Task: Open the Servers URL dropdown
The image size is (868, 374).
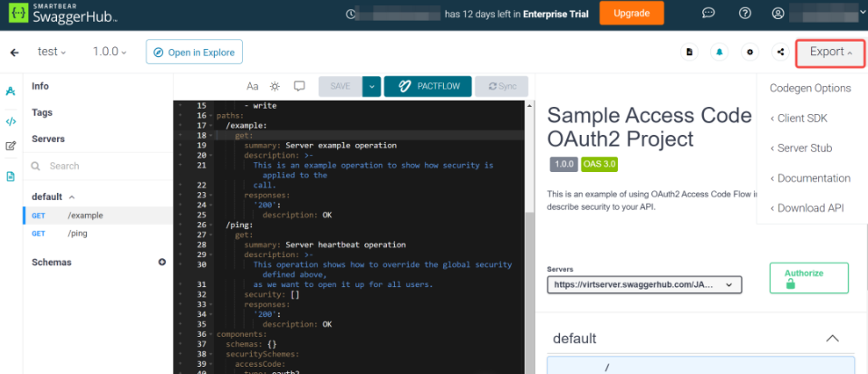Action: (644, 284)
